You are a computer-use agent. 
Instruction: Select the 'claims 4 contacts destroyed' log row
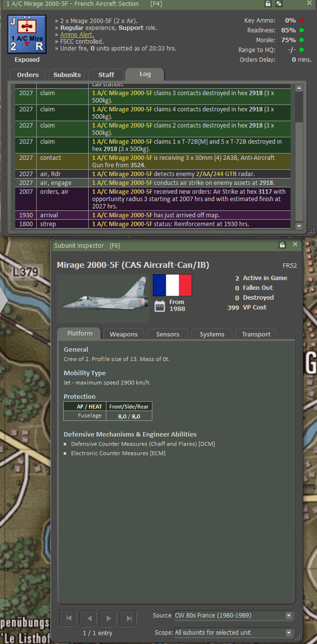pyautogui.click(x=153, y=113)
